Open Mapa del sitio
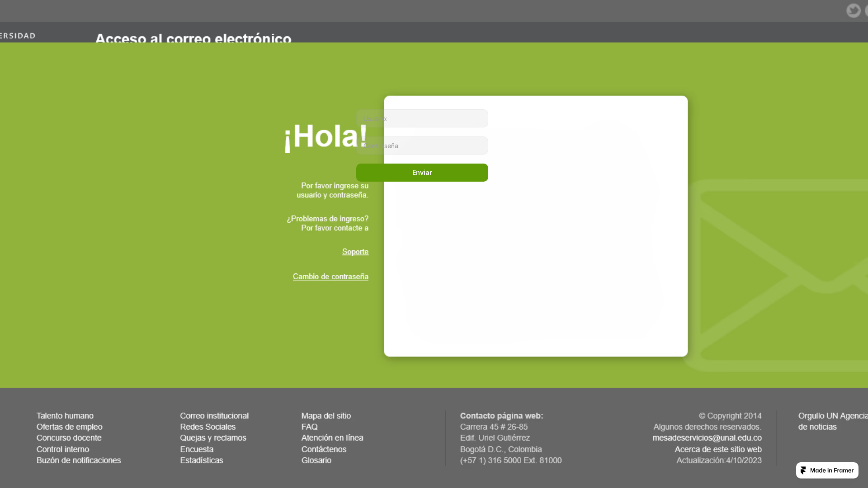Image resolution: width=868 pixels, height=488 pixels. [x=326, y=416]
